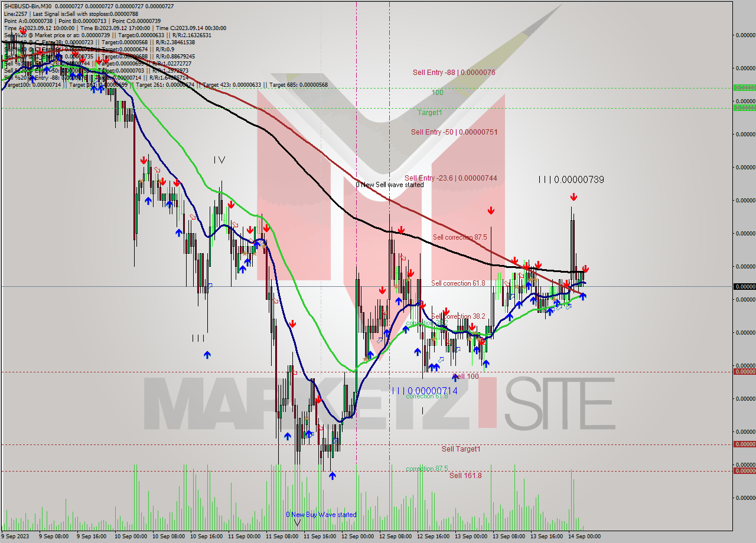Click the 'Sell correction 87.5' label
The height and width of the screenshot is (543, 756).
pyautogui.click(x=460, y=237)
